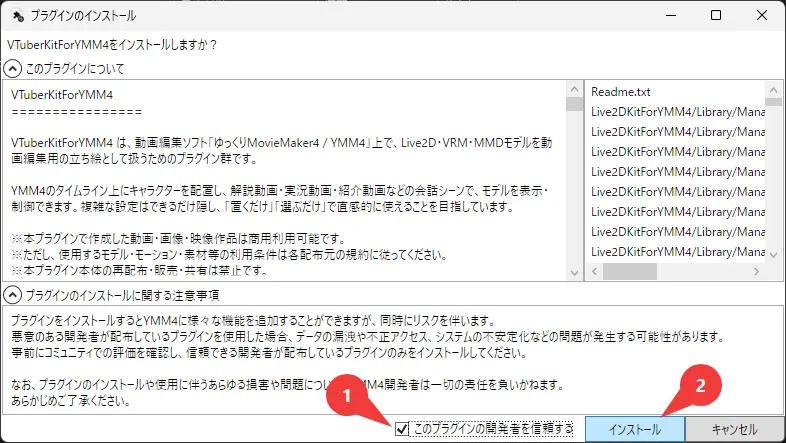
Task: Select Readme.txt in the file list
Action: tap(621, 92)
